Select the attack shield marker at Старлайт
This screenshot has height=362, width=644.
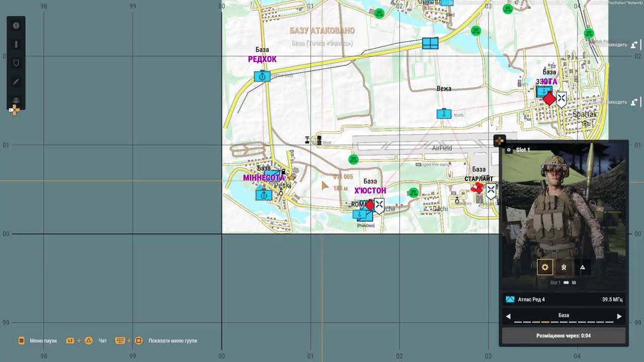[491, 190]
